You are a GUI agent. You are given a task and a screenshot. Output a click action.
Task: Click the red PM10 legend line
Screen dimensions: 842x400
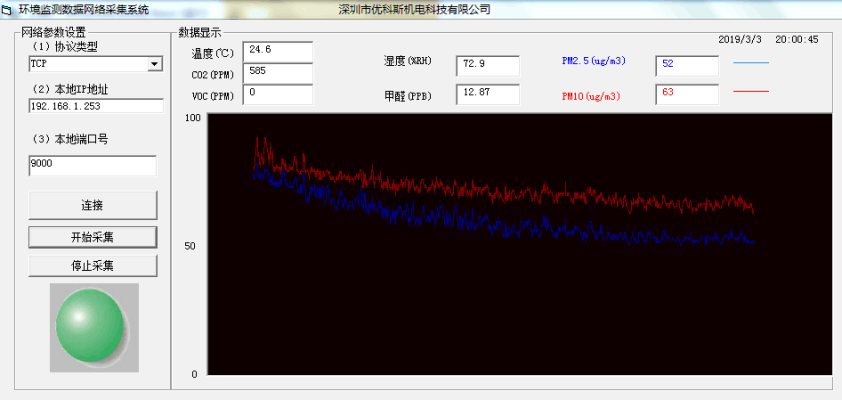[751, 91]
